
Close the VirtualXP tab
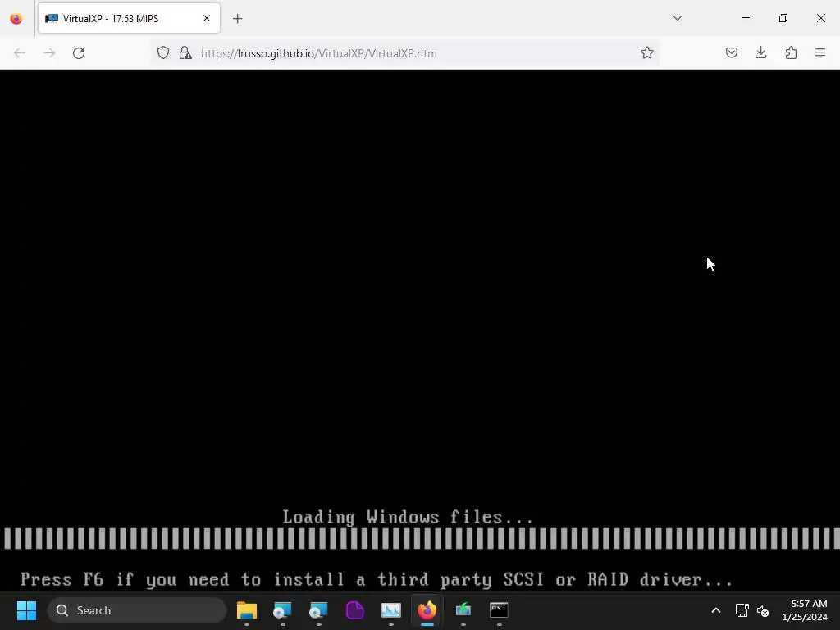click(207, 18)
